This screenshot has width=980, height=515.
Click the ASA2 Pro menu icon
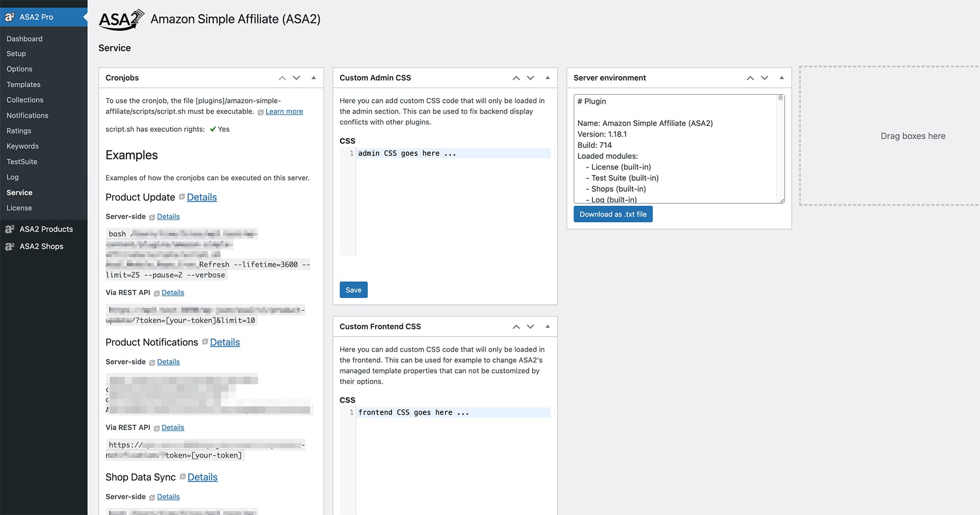tap(10, 17)
